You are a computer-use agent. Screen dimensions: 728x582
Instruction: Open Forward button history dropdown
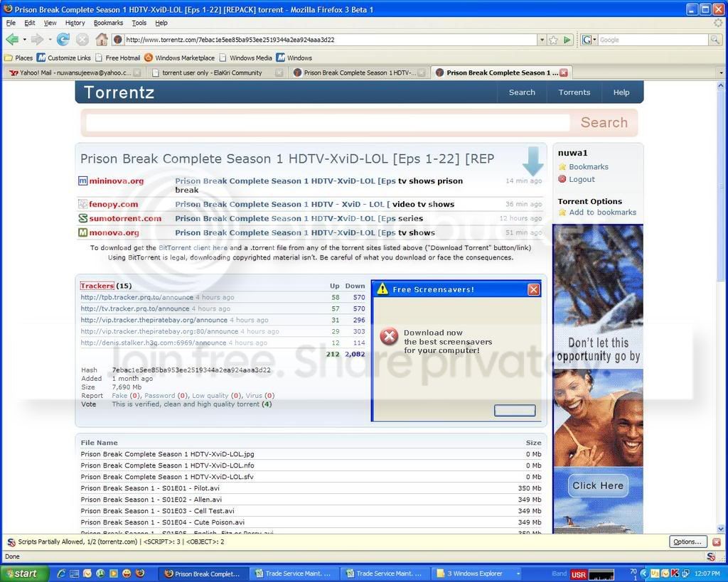50,40
